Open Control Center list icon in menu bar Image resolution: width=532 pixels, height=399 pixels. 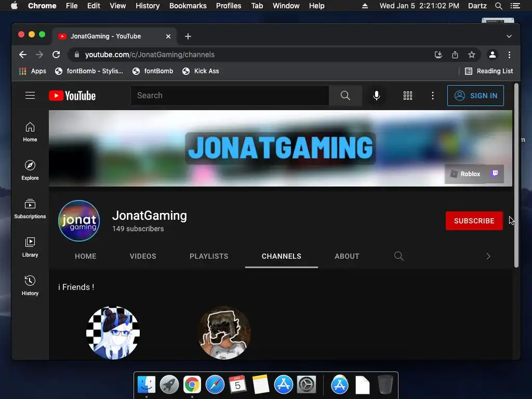tap(515, 6)
